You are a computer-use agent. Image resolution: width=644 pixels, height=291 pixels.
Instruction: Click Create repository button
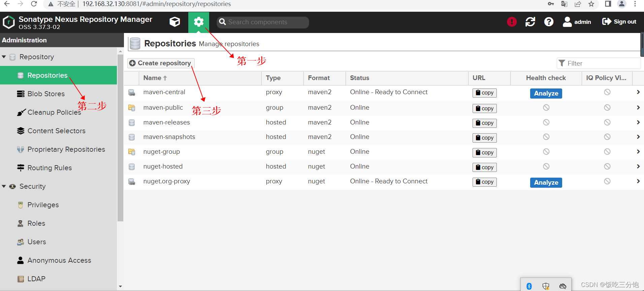[161, 63]
